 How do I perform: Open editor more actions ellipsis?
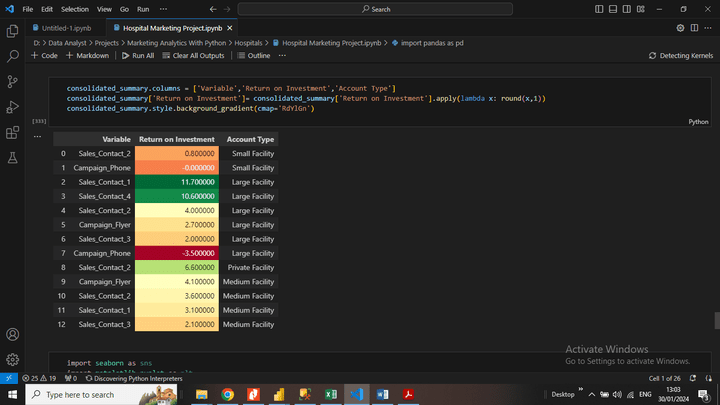pos(708,28)
